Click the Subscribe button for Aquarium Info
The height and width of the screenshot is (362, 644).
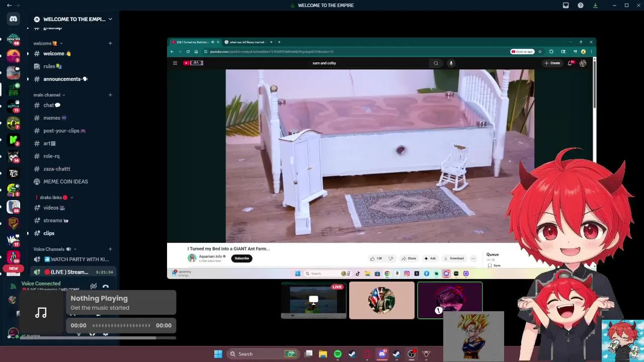pos(242,258)
